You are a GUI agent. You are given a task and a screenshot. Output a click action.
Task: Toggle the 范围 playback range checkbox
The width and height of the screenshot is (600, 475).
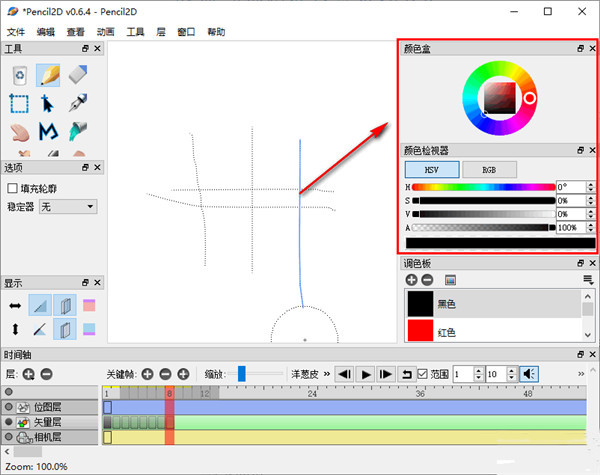(424, 373)
